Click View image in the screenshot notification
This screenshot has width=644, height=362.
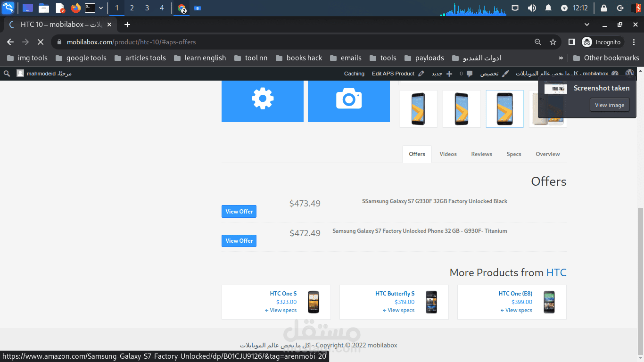pyautogui.click(x=610, y=105)
